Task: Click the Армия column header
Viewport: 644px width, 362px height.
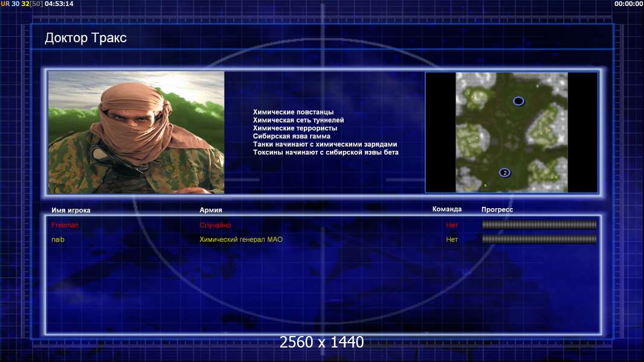Action: point(211,210)
